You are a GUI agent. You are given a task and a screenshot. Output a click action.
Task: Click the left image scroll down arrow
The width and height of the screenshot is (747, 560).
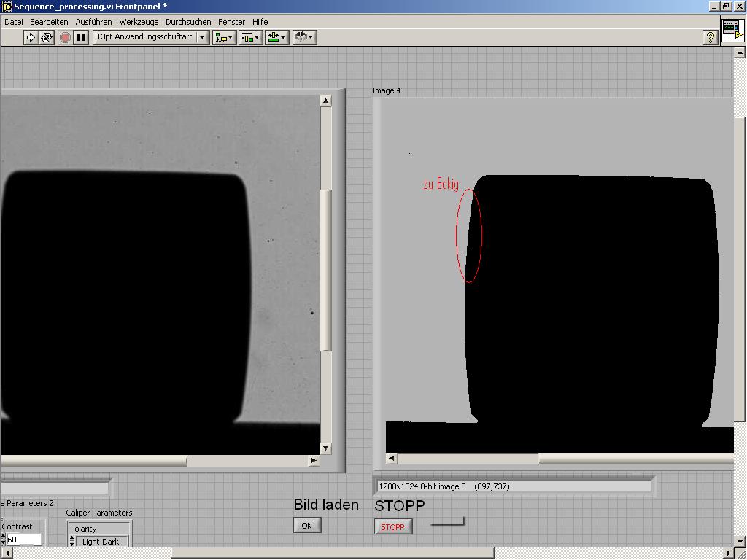326,448
